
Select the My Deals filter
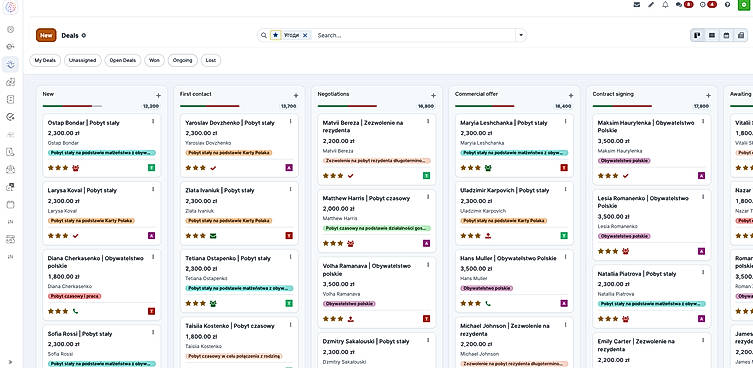pos(45,61)
